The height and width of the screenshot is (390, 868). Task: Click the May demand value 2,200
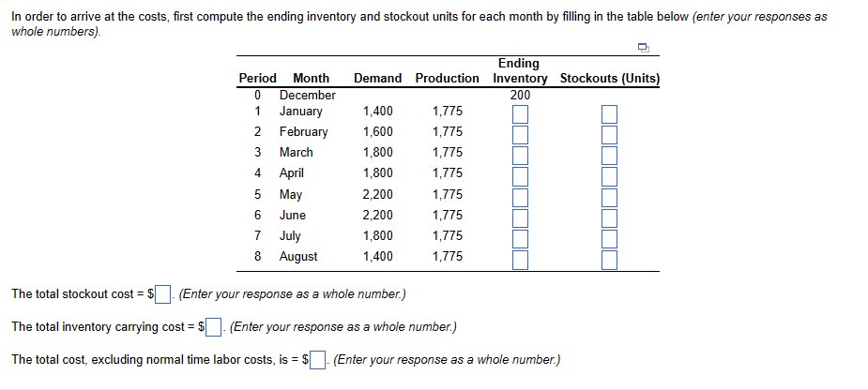pos(377,195)
